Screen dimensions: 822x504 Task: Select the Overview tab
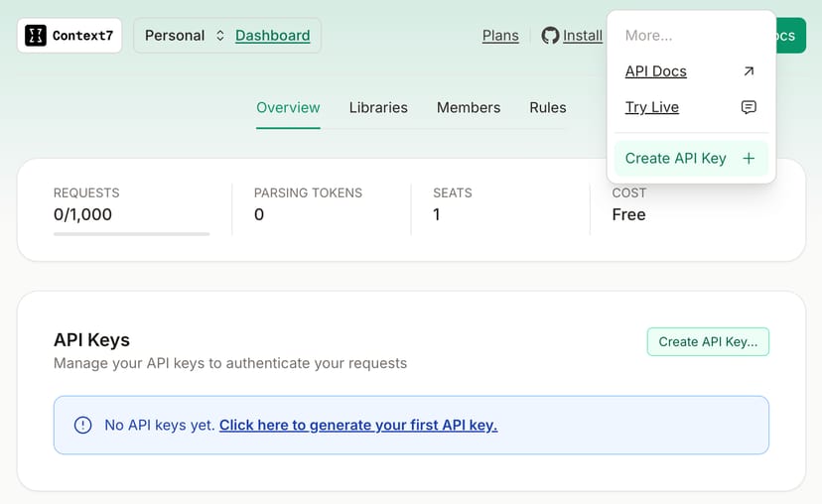coord(288,107)
